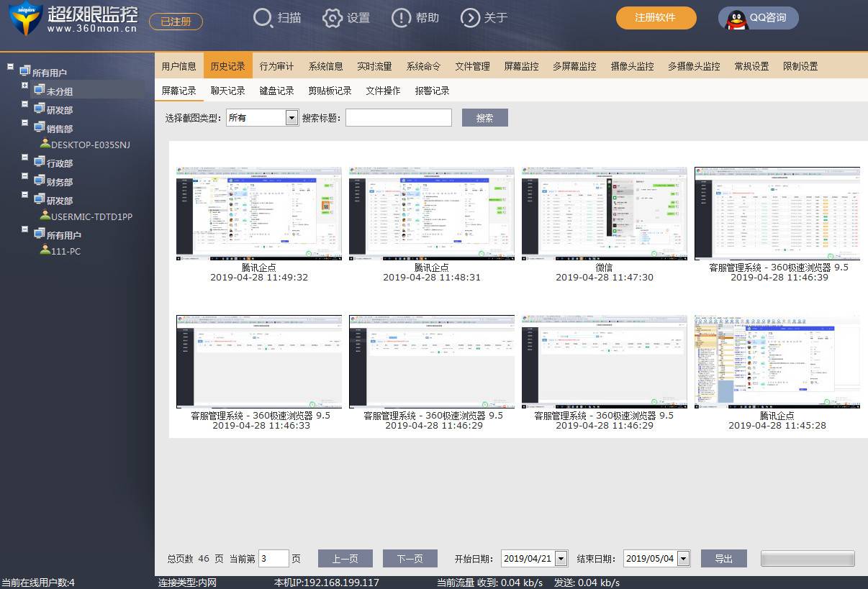Click the progress bar beside 导出
Image resolution: width=868 pixels, height=589 pixels.
(808, 559)
